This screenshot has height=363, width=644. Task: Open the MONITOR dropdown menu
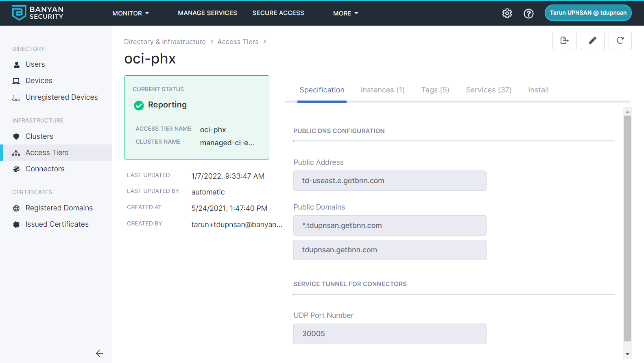tap(131, 13)
